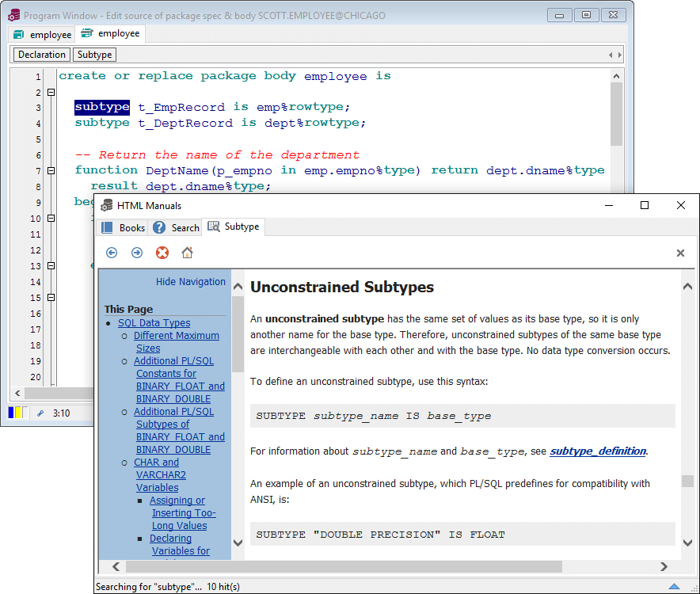Go back in the HTML Manuals viewer
Viewport: 700px width, 594px height.
(112, 253)
